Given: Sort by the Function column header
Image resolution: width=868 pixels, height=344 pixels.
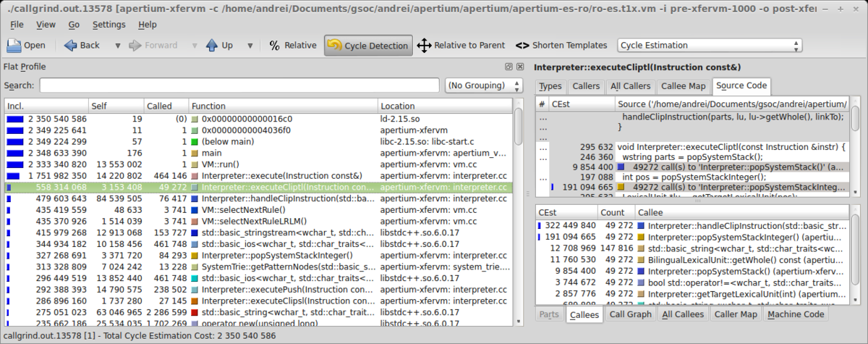Looking at the screenshot, I should coord(282,106).
